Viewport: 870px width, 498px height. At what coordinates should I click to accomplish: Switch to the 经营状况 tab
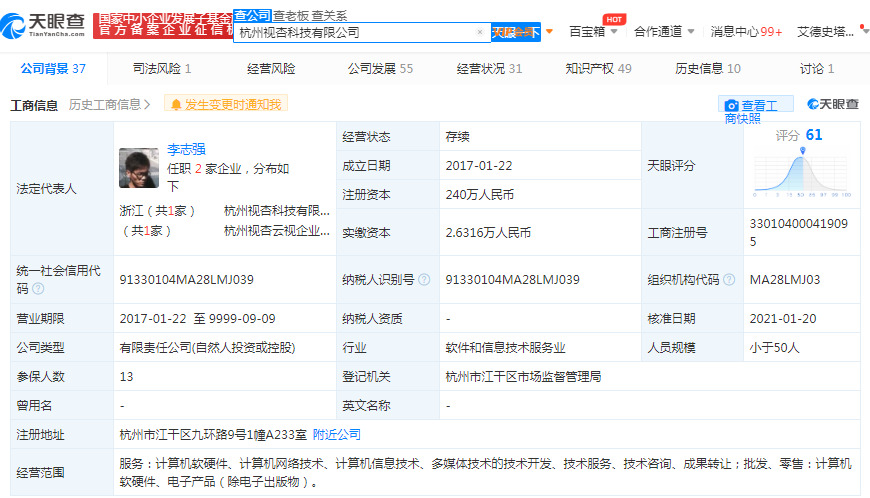[489, 69]
